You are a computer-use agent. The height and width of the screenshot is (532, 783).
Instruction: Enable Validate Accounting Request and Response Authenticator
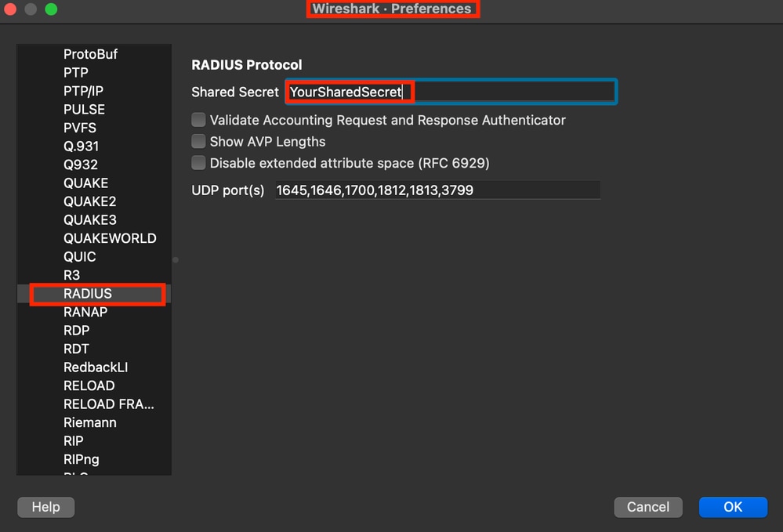[198, 120]
